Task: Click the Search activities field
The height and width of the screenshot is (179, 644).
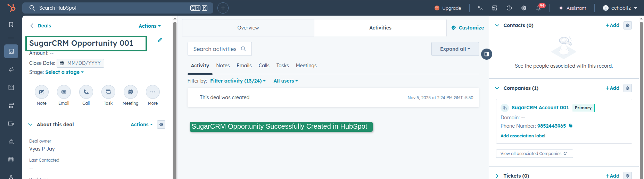Action: 220,49
